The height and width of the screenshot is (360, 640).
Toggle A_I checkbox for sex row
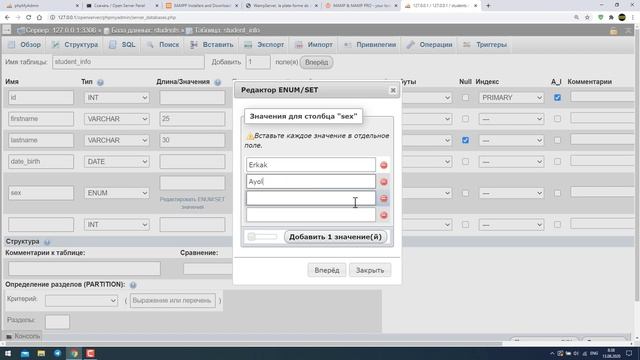[x=557, y=193]
